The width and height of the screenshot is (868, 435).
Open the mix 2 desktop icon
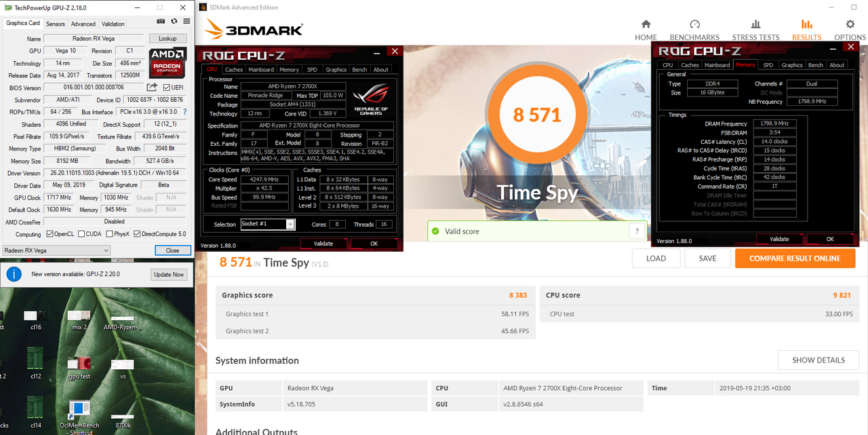[79, 320]
